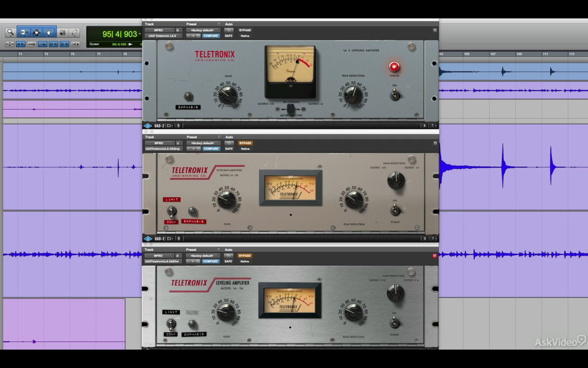Image resolution: width=588 pixels, height=368 pixels.
Task: Click SAFE in the LA-2A Silver window
Action: click(x=228, y=262)
